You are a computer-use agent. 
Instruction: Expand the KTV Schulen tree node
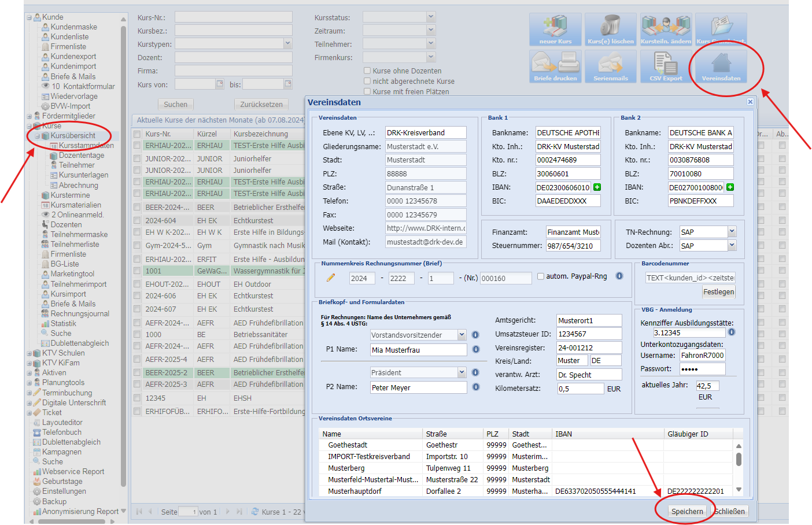click(x=29, y=353)
